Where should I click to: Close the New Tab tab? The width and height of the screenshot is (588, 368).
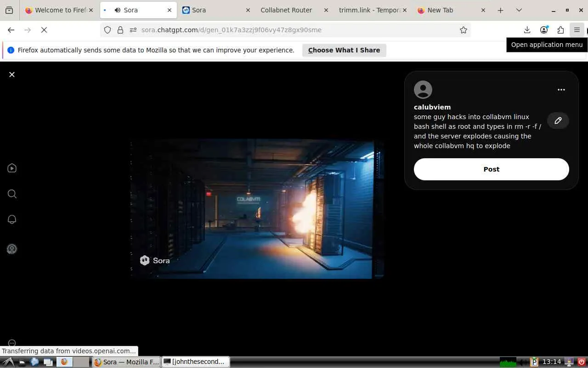click(x=483, y=10)
